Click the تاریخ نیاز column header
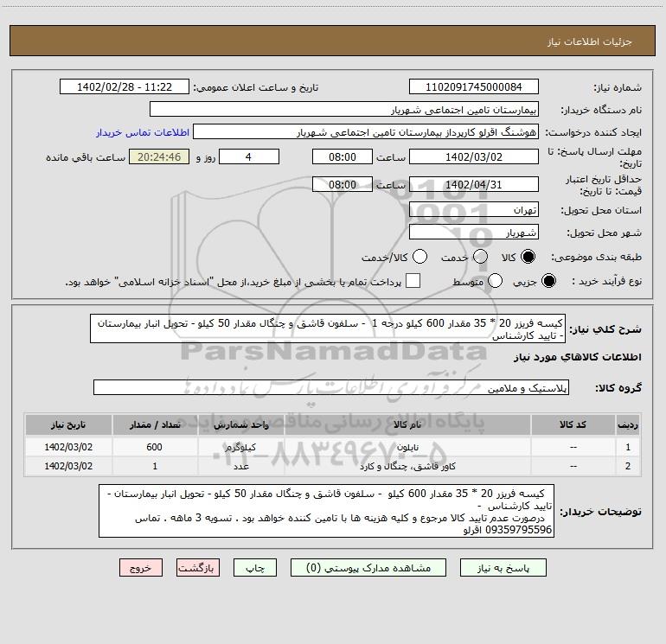Viewport: 666px width, 644px height. point(68,424)
